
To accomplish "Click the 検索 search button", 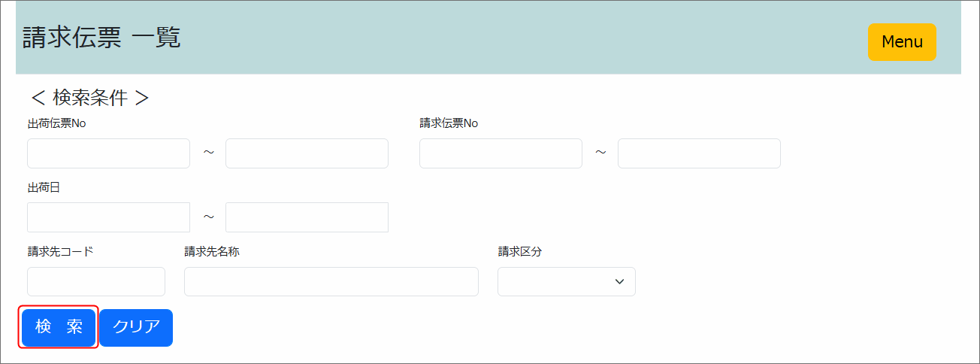I will point(59,327).
